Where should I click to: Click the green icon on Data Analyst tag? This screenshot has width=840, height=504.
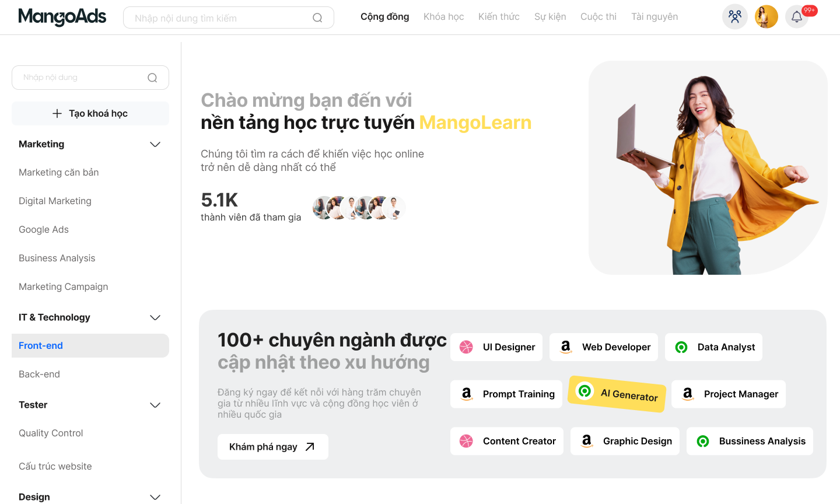click(x=681, y=347)
